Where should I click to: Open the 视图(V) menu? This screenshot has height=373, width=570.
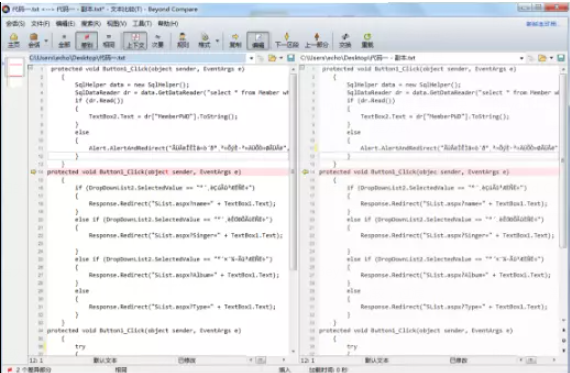116,24
